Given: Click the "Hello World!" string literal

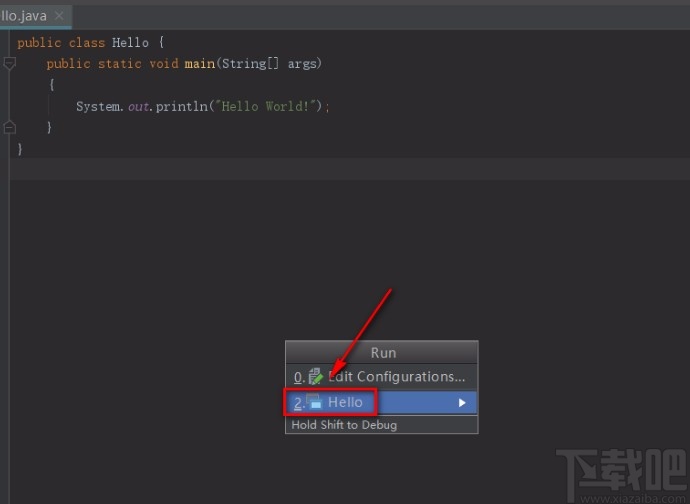Looking at the screenshot, I should pyautogui.click(x=265, y=106).
